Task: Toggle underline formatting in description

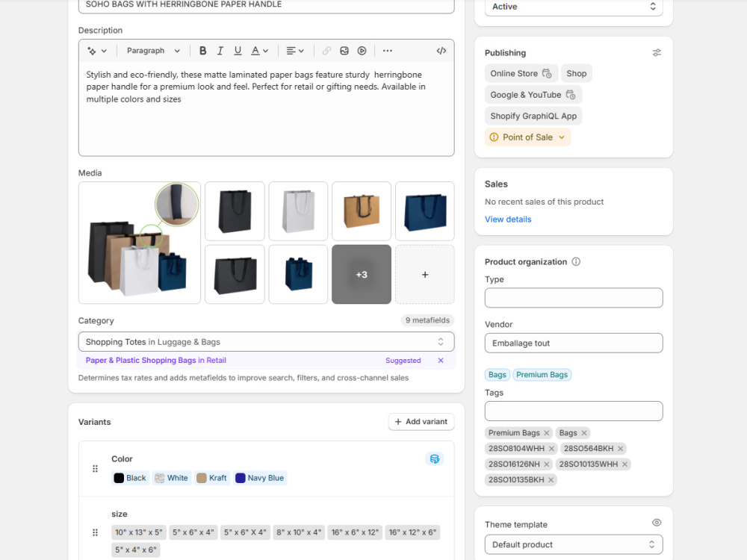Action: pyautogui.click(x=238, y=51)
